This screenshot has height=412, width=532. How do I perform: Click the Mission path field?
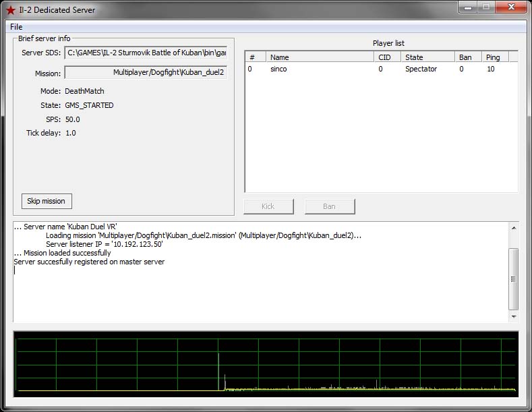click(146, 72)
